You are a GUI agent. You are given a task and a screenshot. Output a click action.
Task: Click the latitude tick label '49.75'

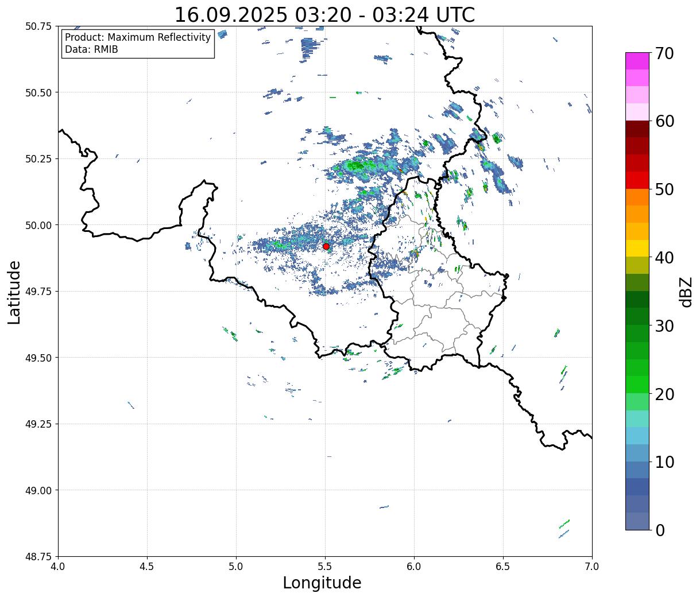[x=38, y=292]
